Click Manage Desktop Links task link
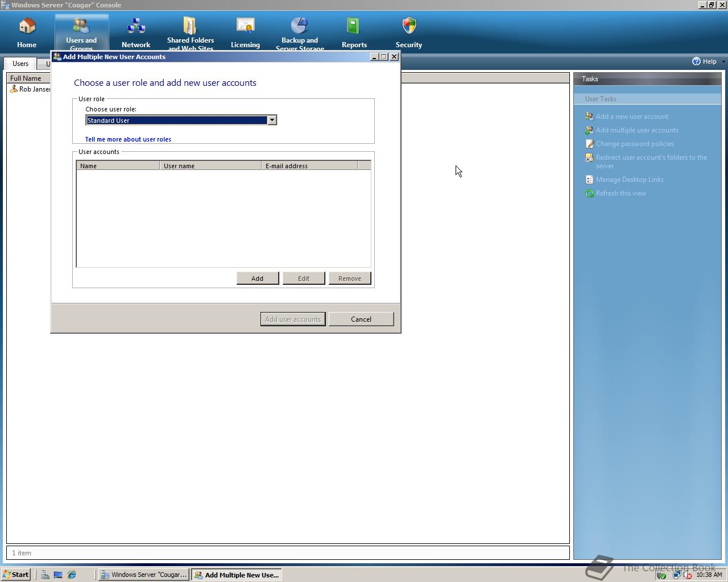728x582 pixels. point(630,180)
